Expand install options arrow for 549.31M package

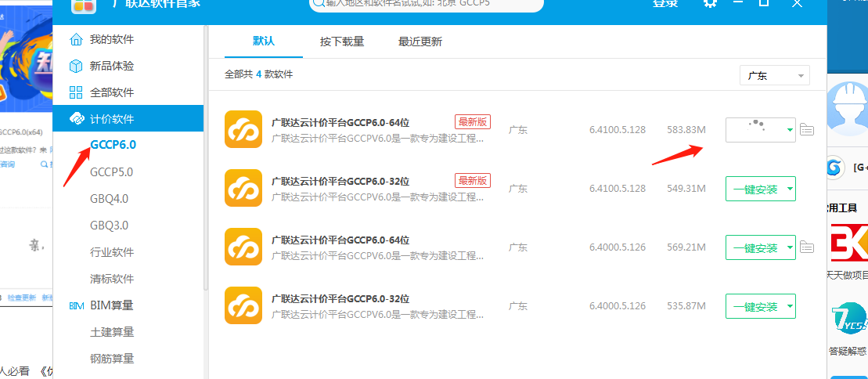pyautogui.click(x=790, y=189)
